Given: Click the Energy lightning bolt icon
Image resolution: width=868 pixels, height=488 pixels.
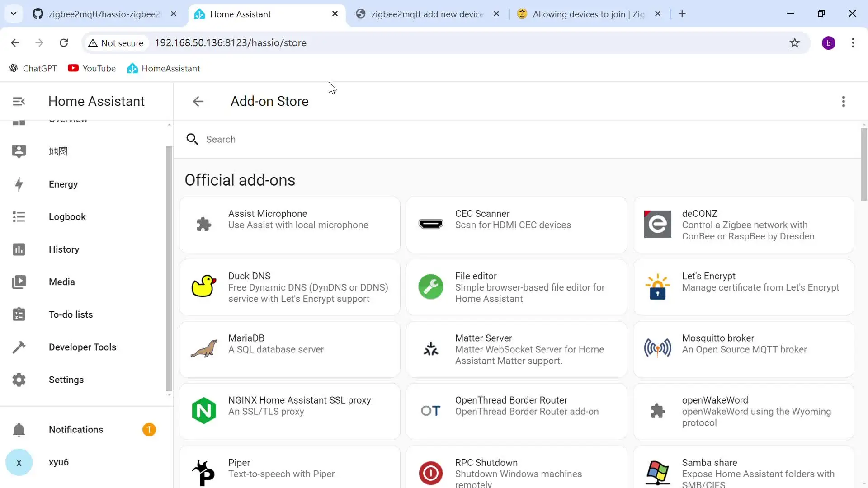Looking at the screenshot, I should (19, 184).
